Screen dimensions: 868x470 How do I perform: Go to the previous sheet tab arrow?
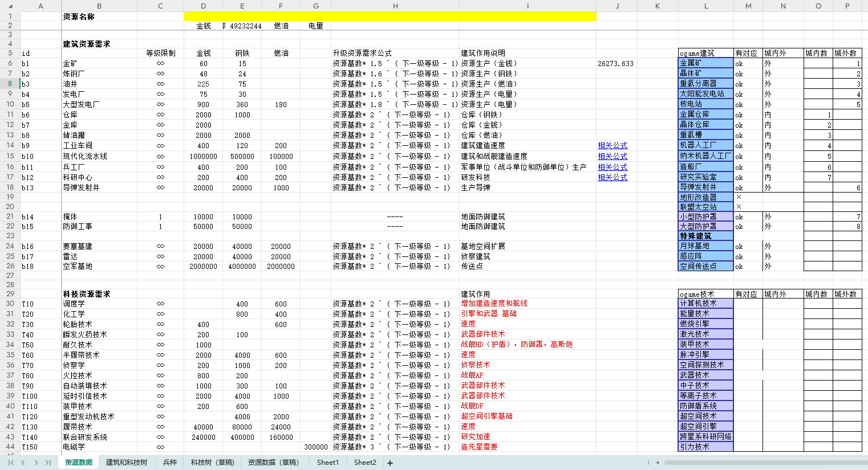point(23,463)
